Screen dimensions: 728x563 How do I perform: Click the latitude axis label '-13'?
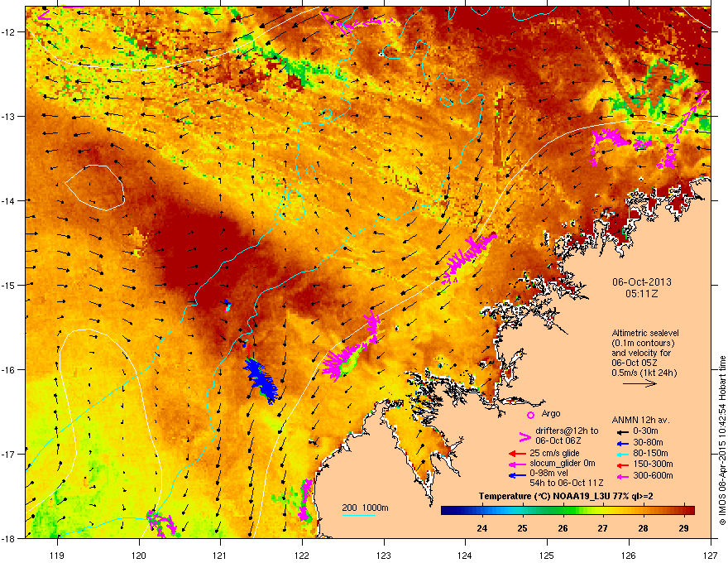[8, 116]
